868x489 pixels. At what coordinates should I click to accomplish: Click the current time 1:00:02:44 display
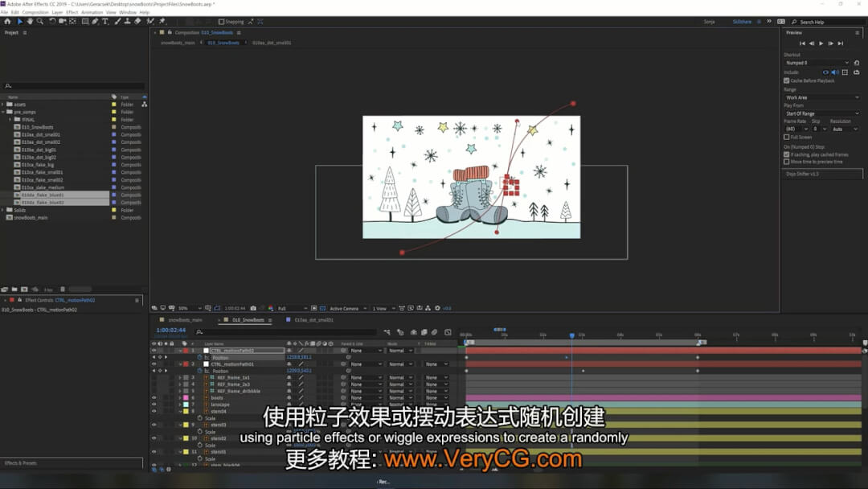coord(171,330)
